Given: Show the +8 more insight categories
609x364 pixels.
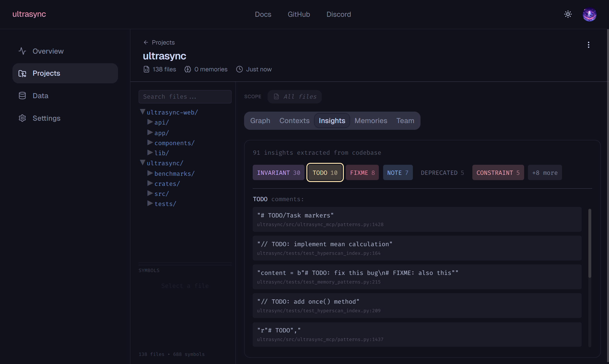Looking at the screenshot, I should (545, 173).
